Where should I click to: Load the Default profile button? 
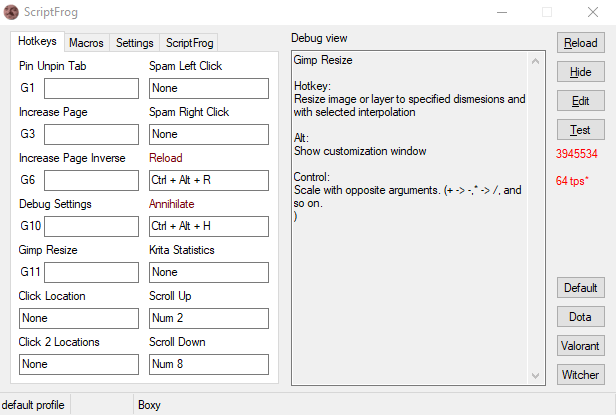point(581,288)
